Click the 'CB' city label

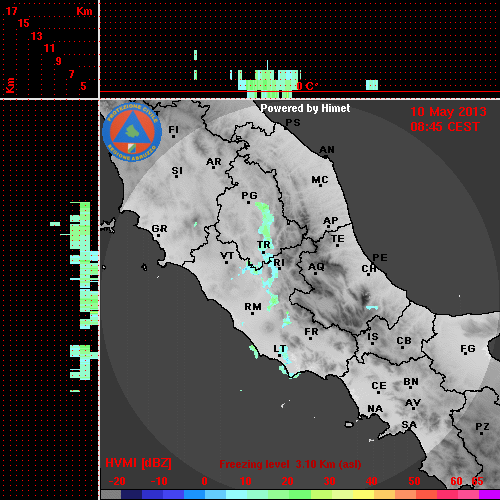pyautogui.click(x=404, y=341)
